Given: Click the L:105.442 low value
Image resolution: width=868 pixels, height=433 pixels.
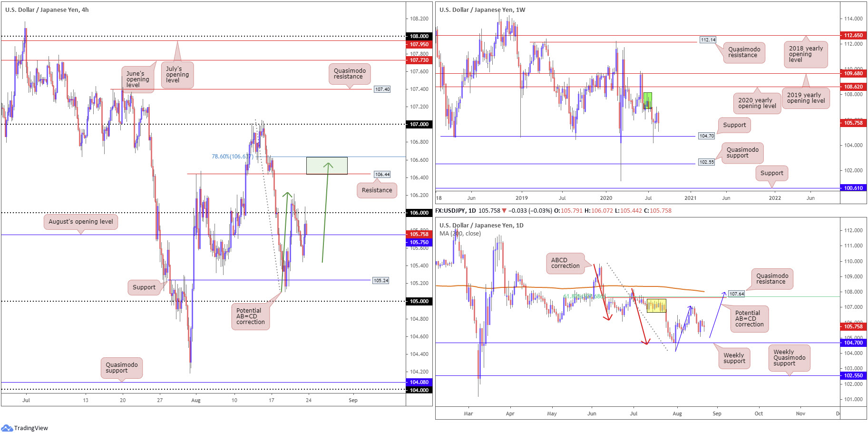Looking at the screenshot, I should (628, 210).
